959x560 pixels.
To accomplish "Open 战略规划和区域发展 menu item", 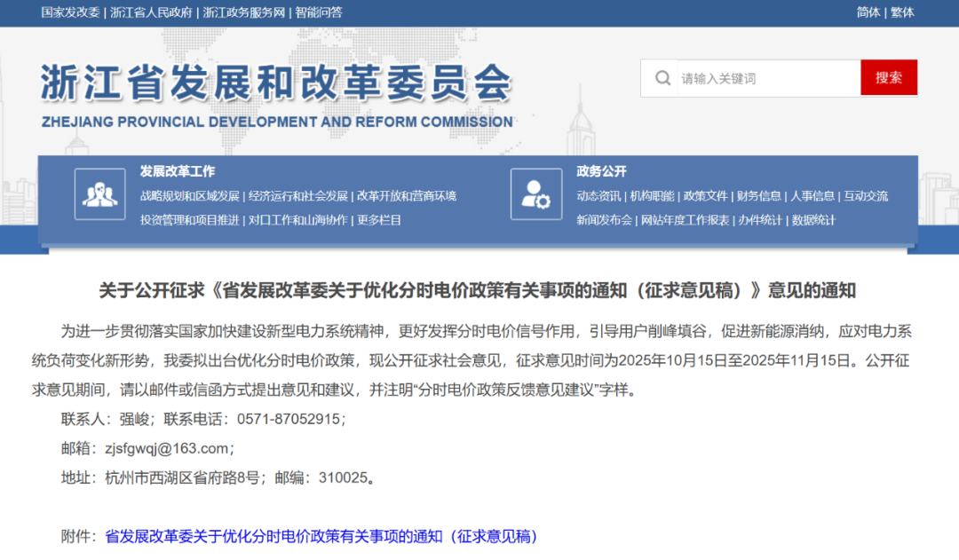I will (x=189, y=196).
